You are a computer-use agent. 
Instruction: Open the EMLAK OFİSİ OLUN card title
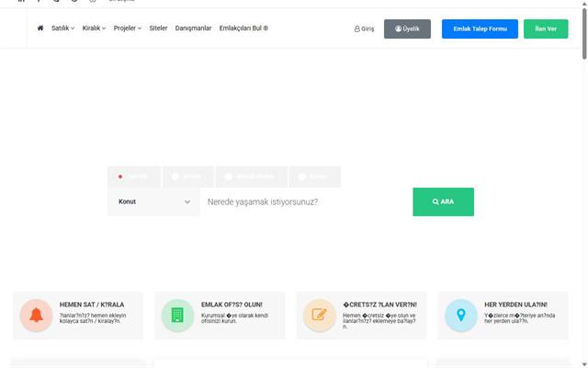232,305
